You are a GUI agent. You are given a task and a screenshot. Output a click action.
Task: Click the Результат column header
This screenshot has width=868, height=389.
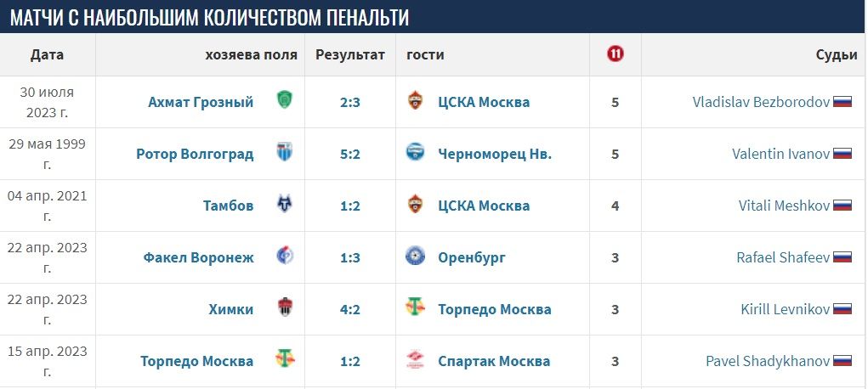350,54
